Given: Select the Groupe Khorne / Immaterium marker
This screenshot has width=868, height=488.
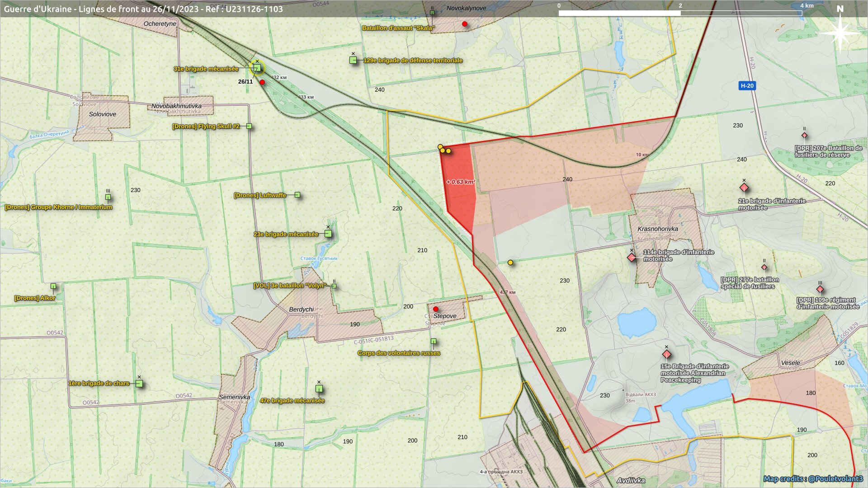Looking at the screenshot, I should coord(108,197).
